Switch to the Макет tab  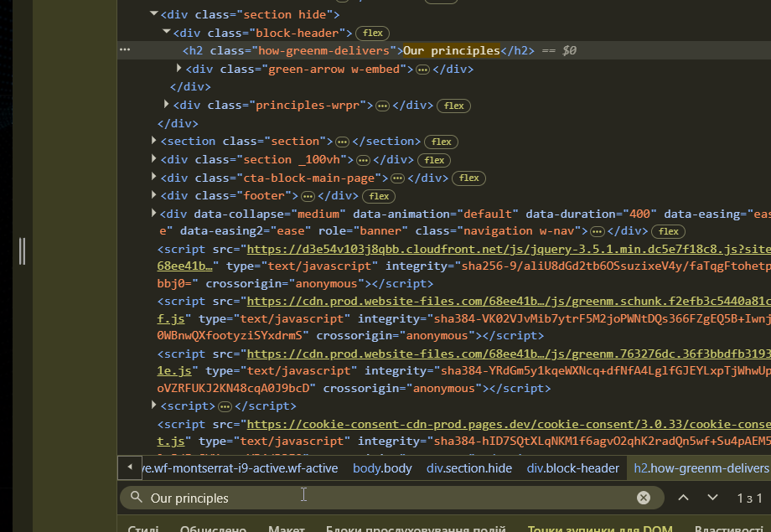(286, 529)
